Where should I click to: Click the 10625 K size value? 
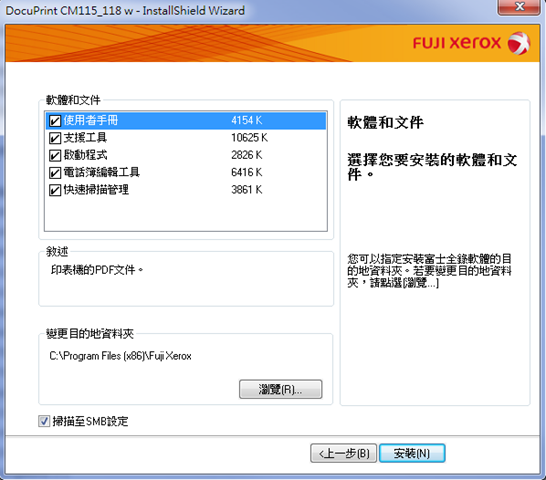pos(249,138)
